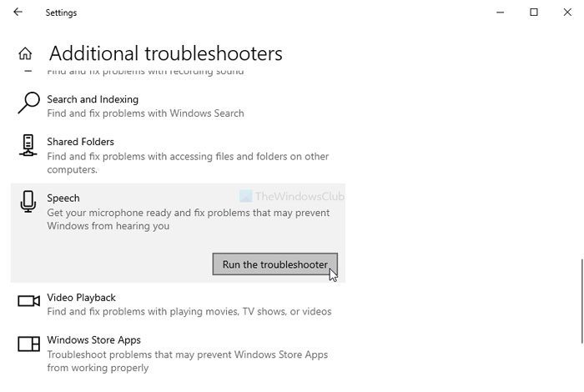Click the Settings window title text
Screen dimensions: 584x392
pyautogui.click(x=61, y=13)
